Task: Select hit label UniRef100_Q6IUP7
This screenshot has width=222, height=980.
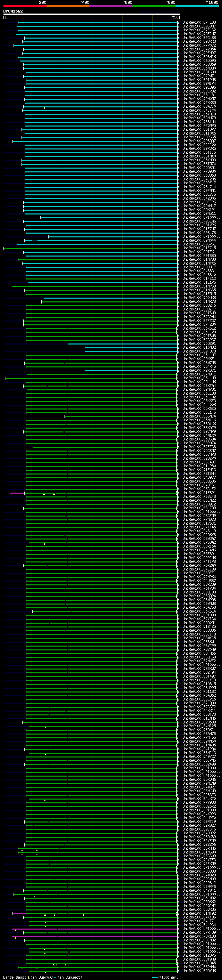Action: [x=199, y=130]
